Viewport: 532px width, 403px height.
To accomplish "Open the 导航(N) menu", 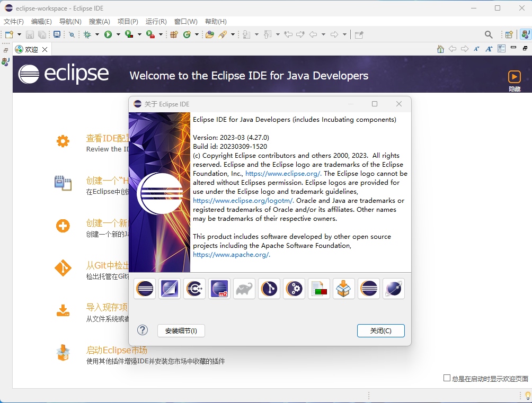I will (x=70, y=22).
